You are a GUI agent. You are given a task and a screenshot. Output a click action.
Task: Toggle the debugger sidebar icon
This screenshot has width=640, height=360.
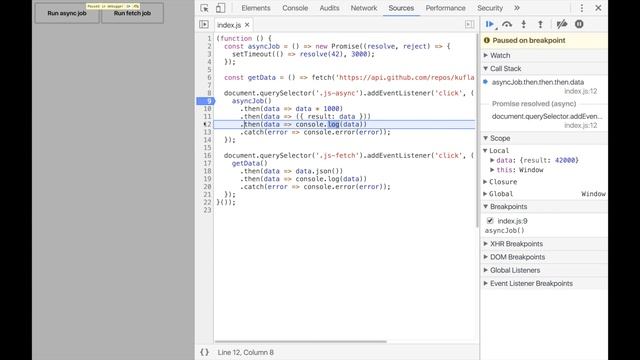469,24
